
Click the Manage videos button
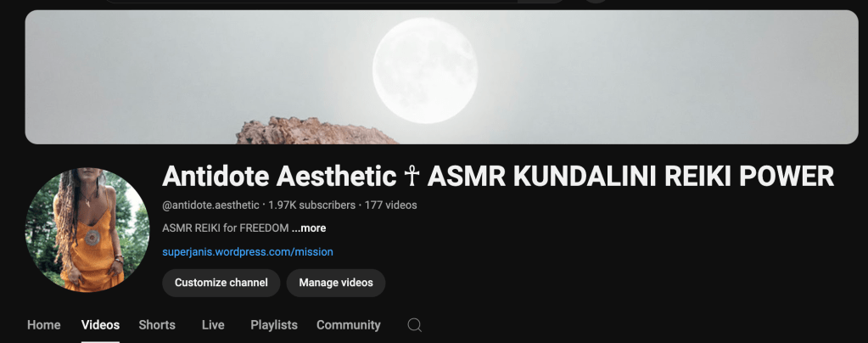click(335, 283)
